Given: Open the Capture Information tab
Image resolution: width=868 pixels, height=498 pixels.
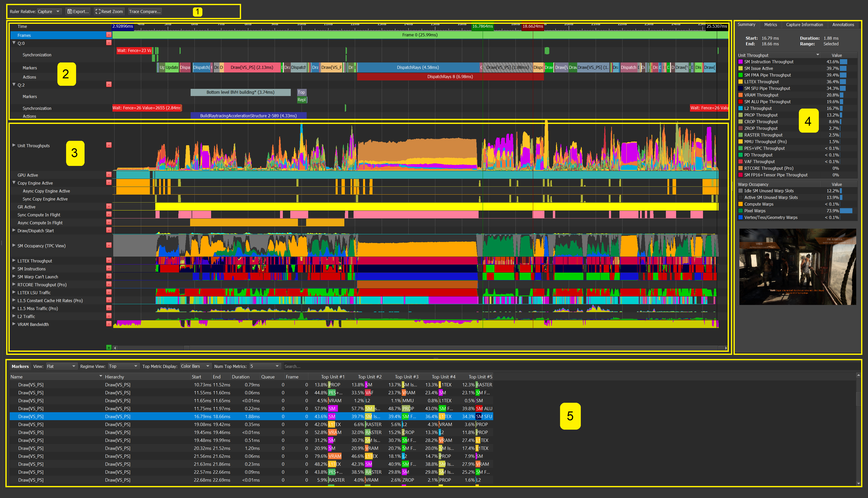Looking at the screenshot, I should [804, 25].
